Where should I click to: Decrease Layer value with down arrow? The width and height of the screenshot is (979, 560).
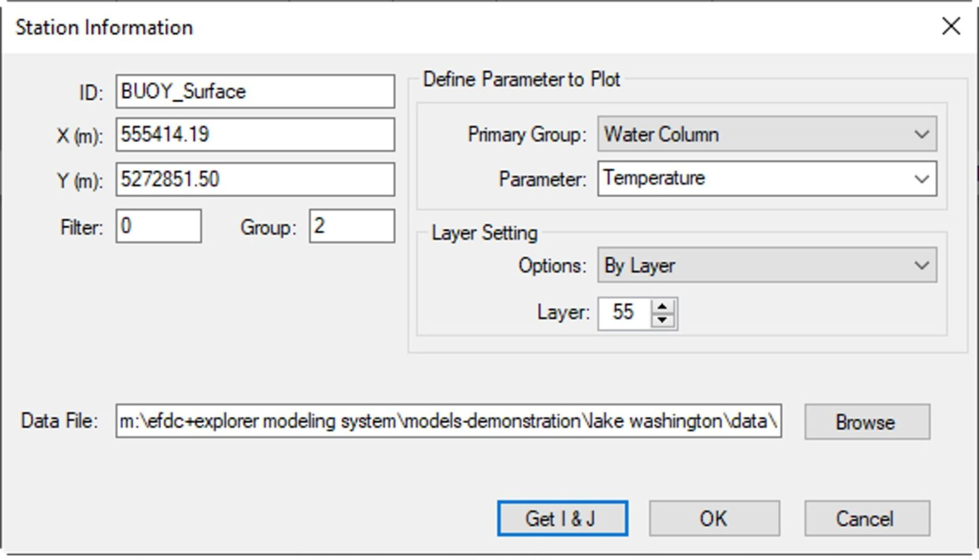[662, 320]
